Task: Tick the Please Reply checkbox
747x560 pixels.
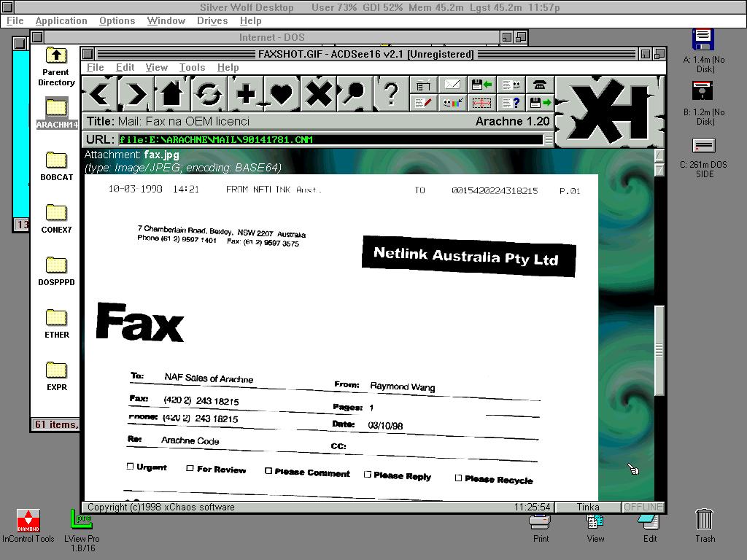Action: pos(368,474)
